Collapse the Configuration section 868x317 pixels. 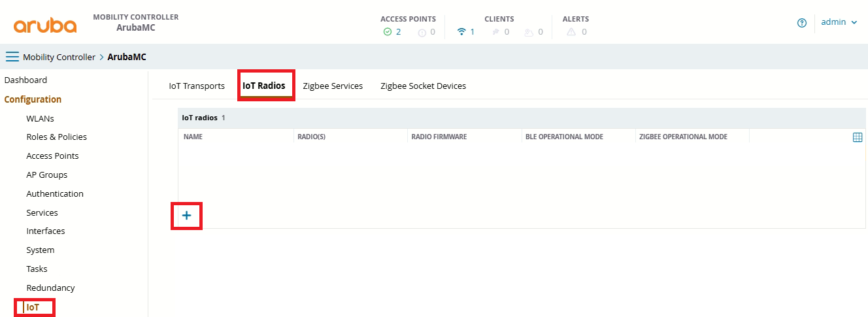33,99
